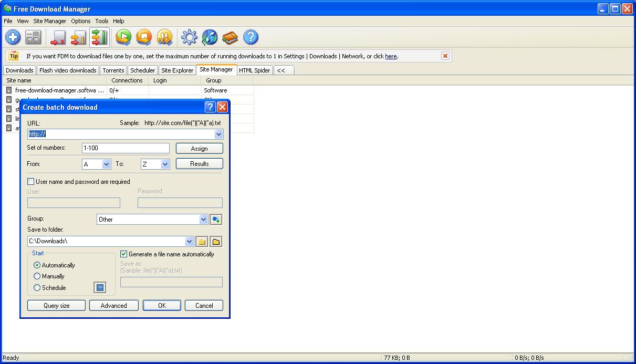The height and width of the screenshot is (364, 636).
Task: Open the File menu
Action: point(8,21)
